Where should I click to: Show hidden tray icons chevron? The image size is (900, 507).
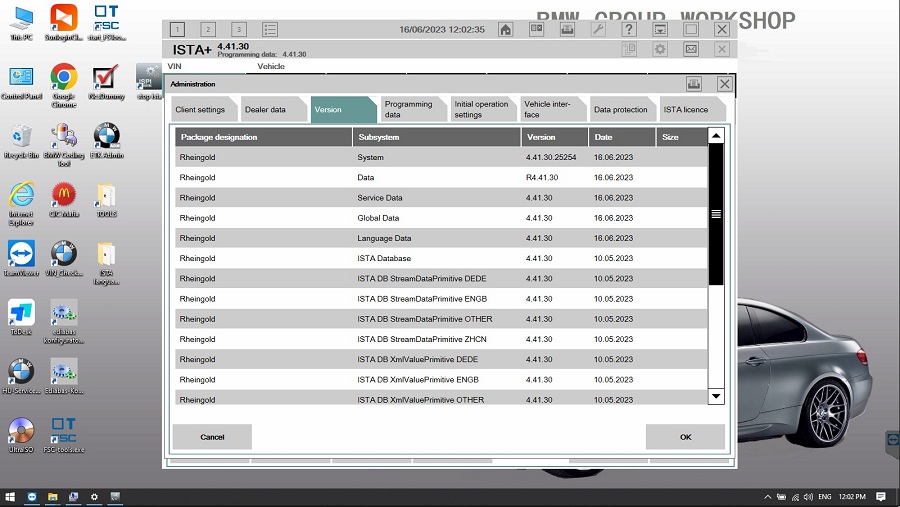pyautogui.click(x=767, y=497)
